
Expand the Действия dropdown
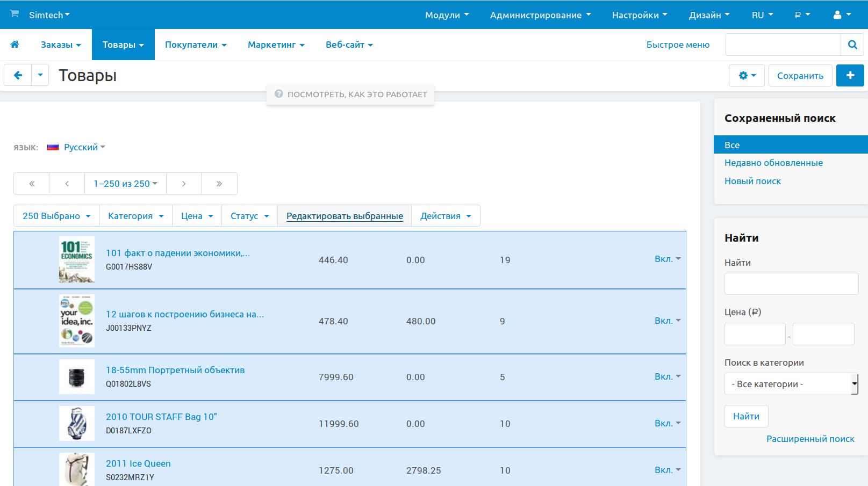coord(445,216)
